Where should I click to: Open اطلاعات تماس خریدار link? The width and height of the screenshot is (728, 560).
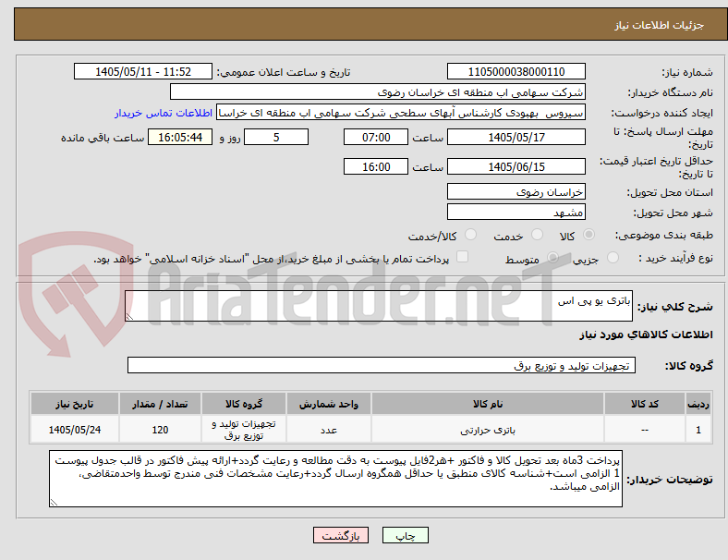click(164, 113)
